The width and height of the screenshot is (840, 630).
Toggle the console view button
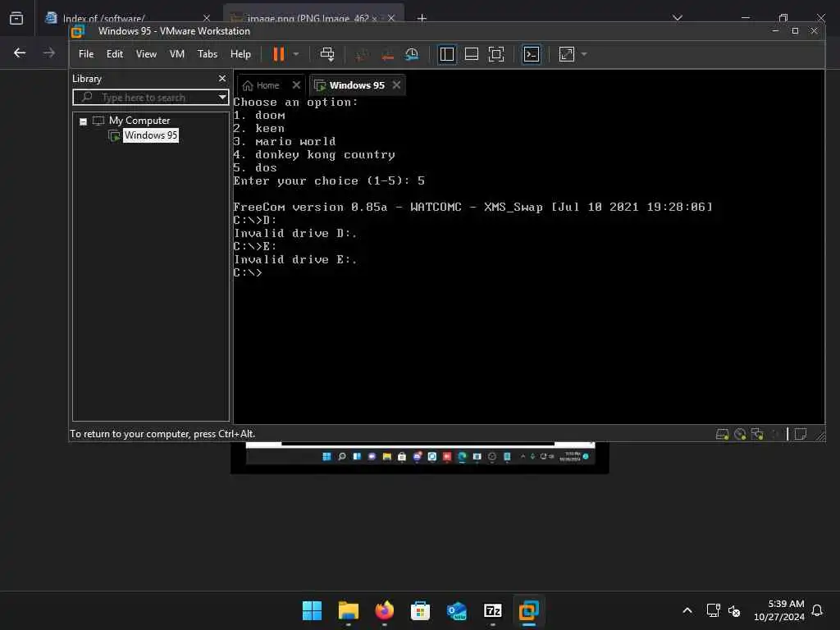click(532, 54)
